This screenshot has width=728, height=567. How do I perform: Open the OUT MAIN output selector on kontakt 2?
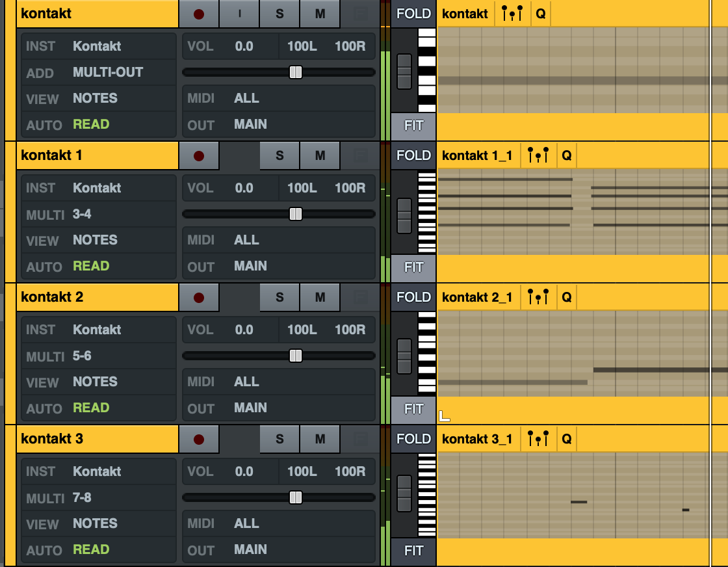point(250,408)
